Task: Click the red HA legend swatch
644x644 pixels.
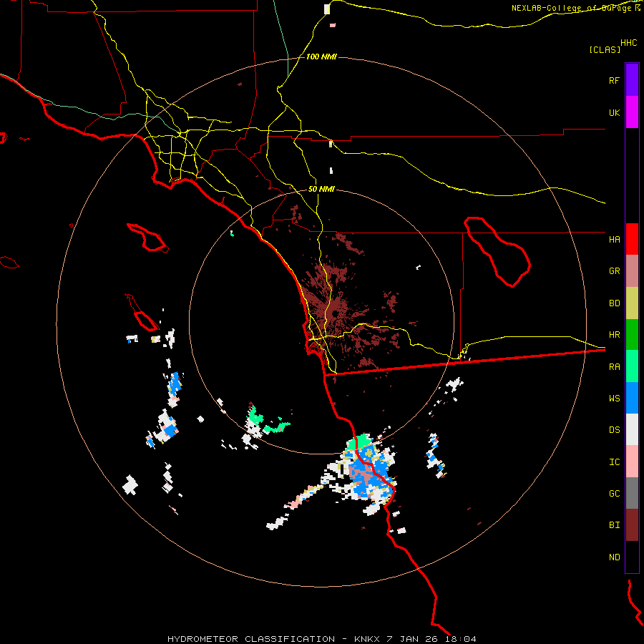Action: click(632, 239)
